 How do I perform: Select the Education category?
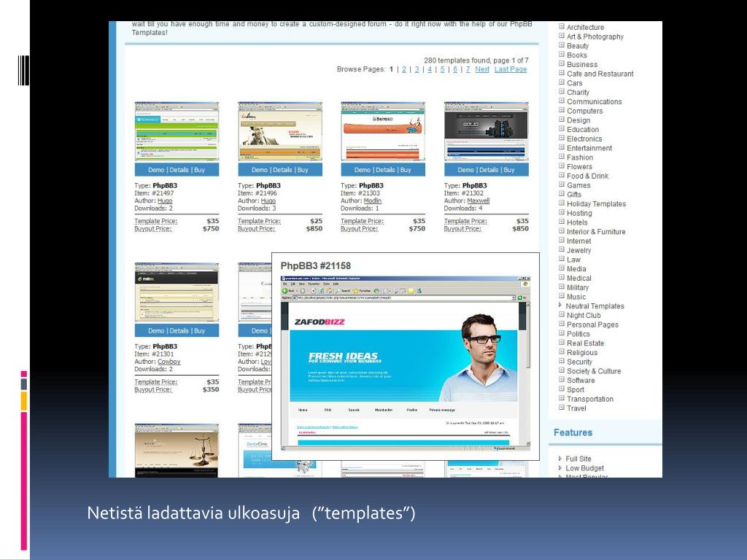pos(583,130)
